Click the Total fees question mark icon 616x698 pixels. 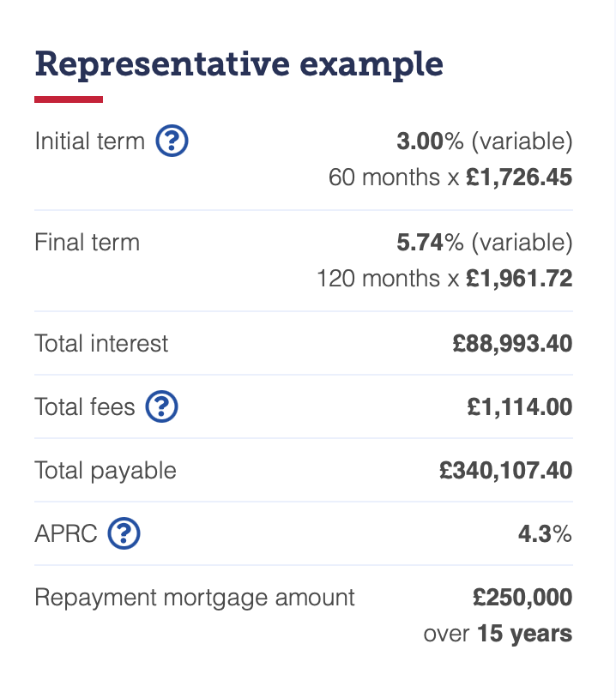click(161, 406)
